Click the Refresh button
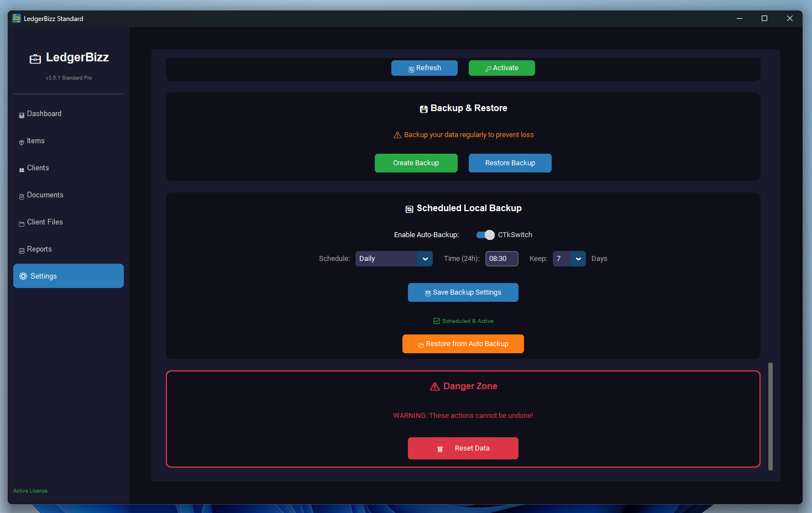The width and height of the screenshot is (812, 513). (x=425, y=68)
